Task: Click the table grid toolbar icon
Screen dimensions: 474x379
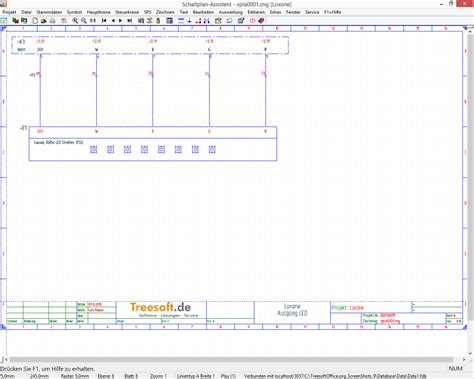Action: [169, 21]
